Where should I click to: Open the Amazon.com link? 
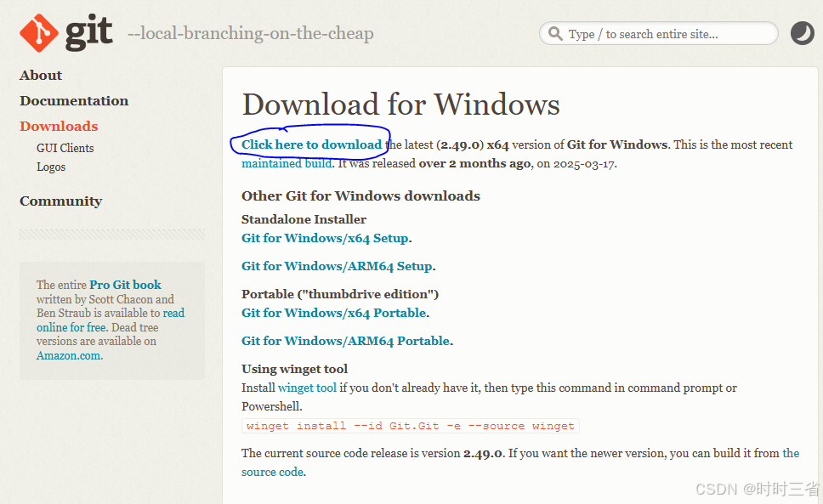point(69,355)
